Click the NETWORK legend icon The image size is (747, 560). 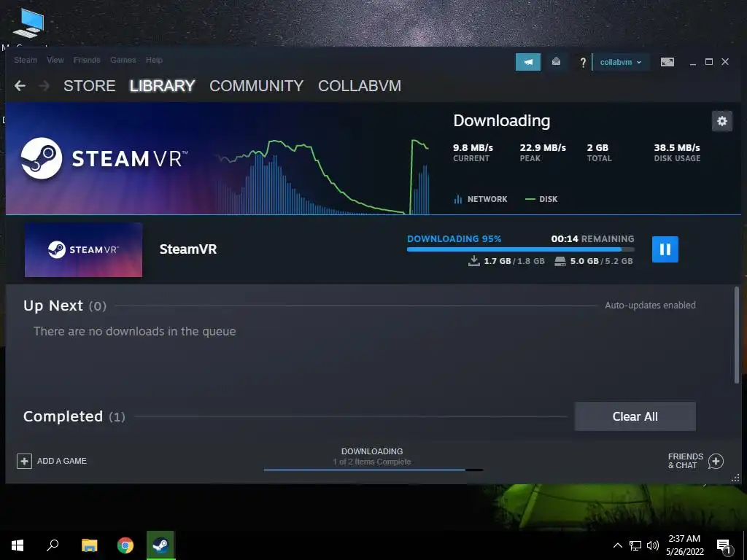click(x=458, y=199)
